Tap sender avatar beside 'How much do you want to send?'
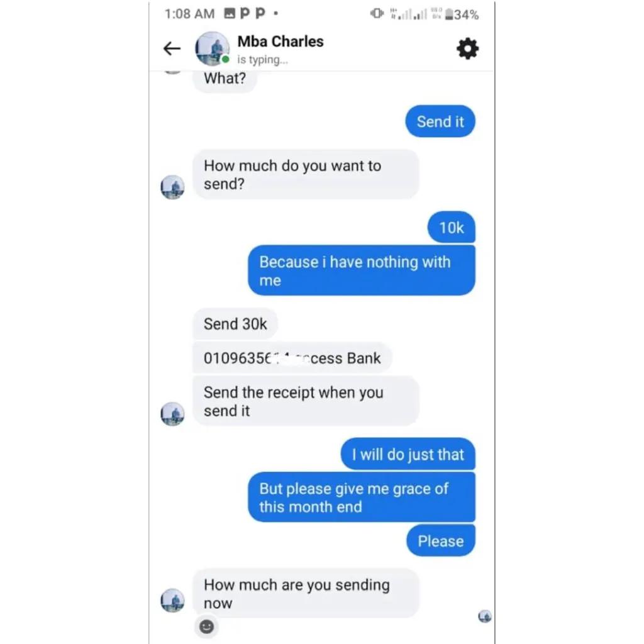Screen dimensions: 644x644 coord(172,187)
